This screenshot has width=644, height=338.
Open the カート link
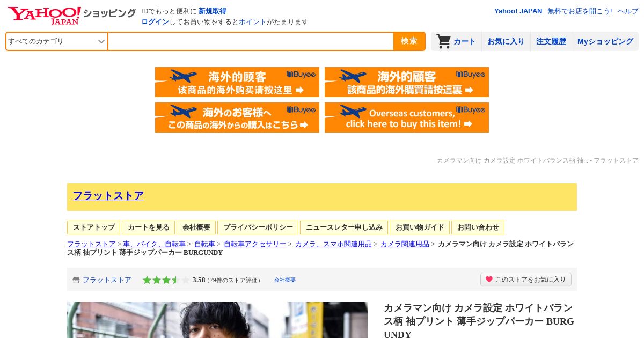click(x=465, y=41)
